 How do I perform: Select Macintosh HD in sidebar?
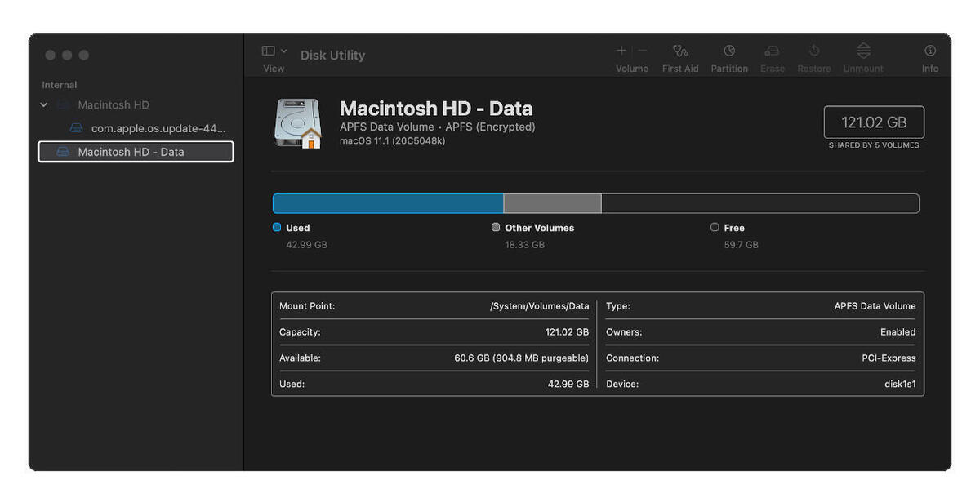click(114, 104)
